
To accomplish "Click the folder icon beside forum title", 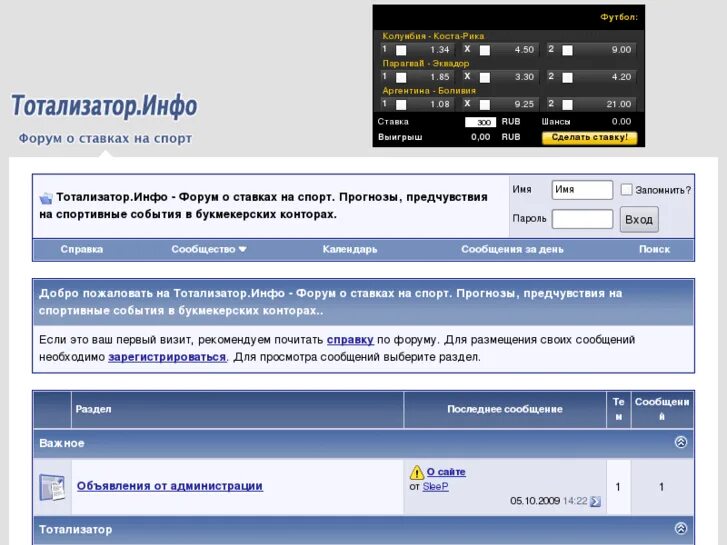I will (x=46, y=198).
